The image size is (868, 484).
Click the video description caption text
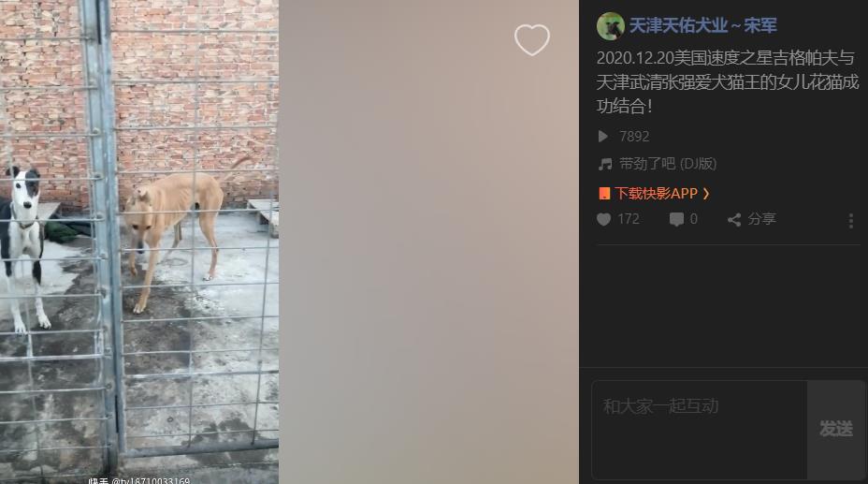pyautogui.click(x=728, y=82)
